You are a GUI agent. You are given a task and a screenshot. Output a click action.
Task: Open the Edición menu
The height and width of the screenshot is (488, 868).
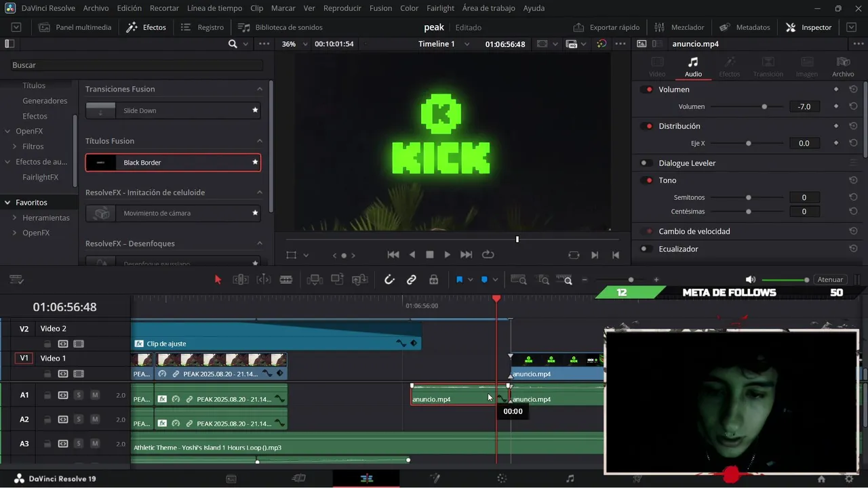(x=129, y=8)
